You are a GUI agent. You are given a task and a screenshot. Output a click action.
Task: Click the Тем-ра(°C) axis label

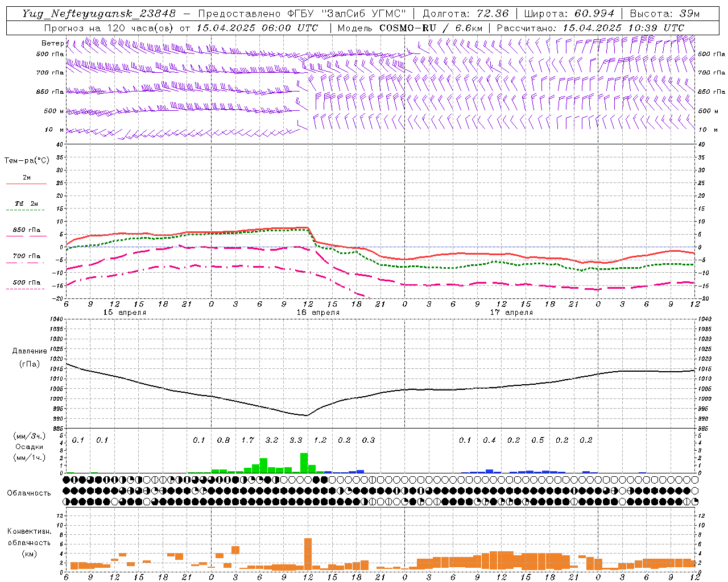coord(27,161)
